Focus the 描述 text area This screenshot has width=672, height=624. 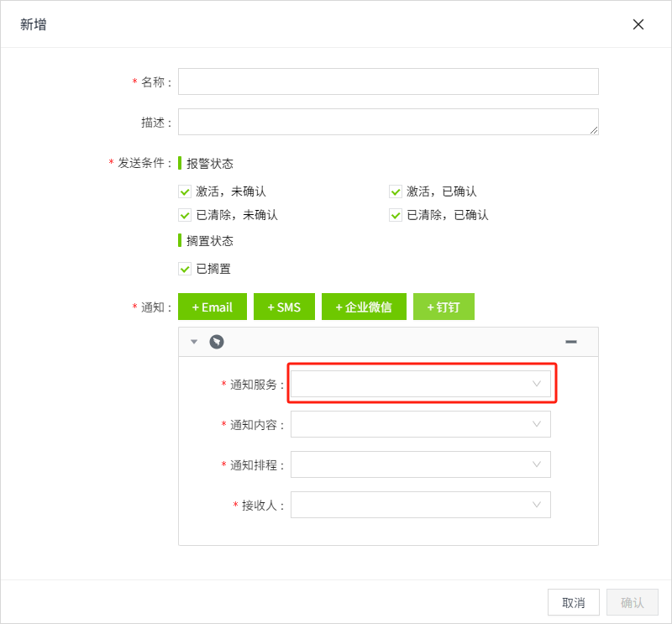coord(388,122)
